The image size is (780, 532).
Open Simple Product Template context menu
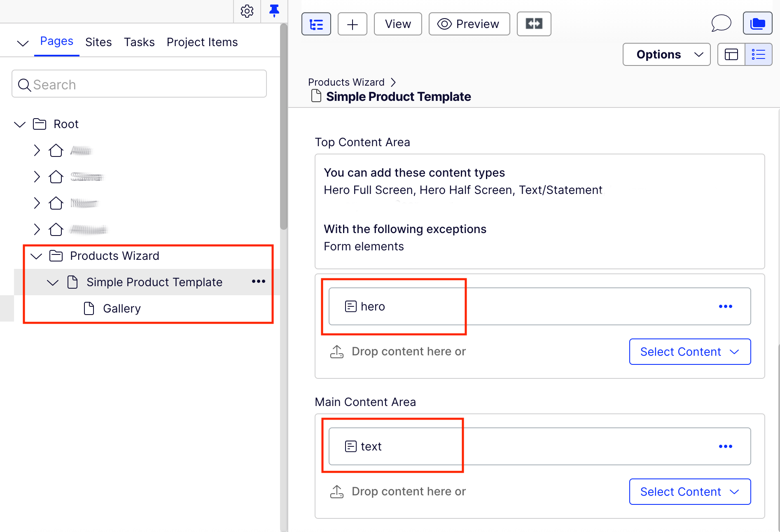(x=259, y=282)
